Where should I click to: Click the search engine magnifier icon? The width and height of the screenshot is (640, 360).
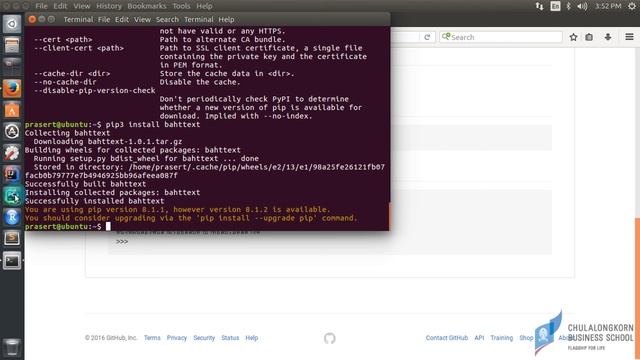(x=446, y=37)
